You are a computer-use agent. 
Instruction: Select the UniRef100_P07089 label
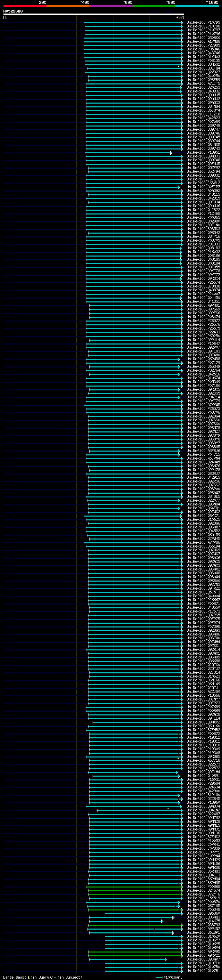tap(203, 122)
